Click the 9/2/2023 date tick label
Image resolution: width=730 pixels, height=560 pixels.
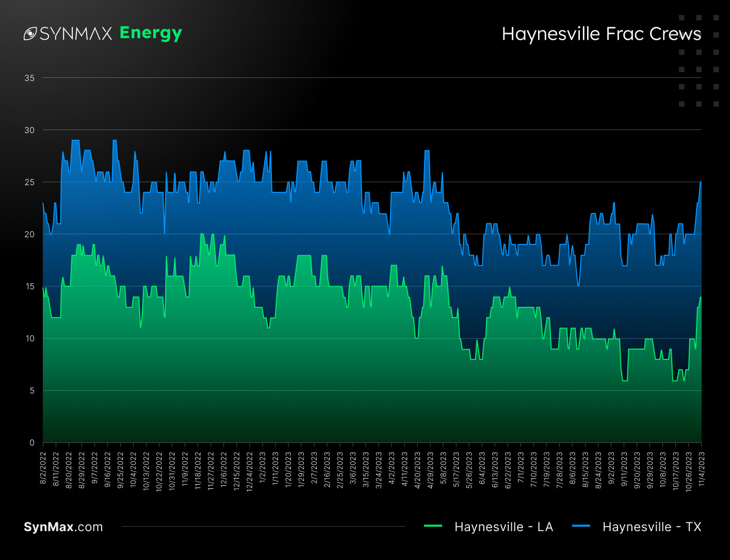[x=611, y=468]
